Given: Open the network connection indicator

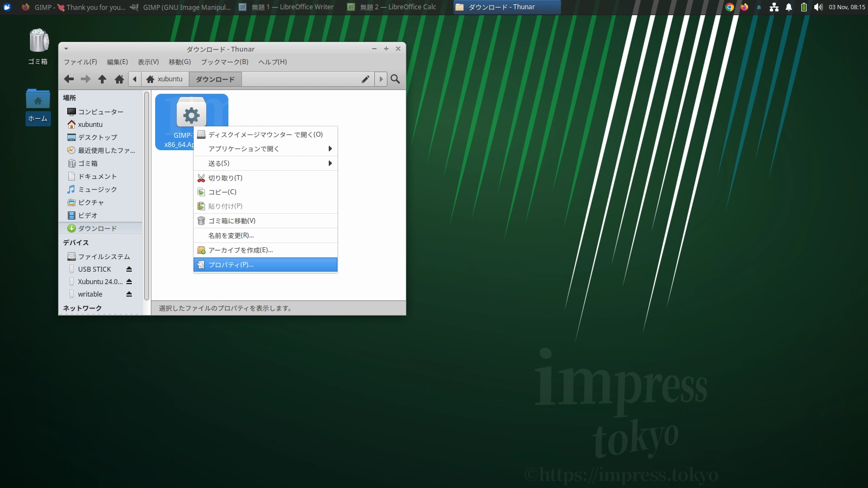Looking at the screenshot, I should 774,7.
